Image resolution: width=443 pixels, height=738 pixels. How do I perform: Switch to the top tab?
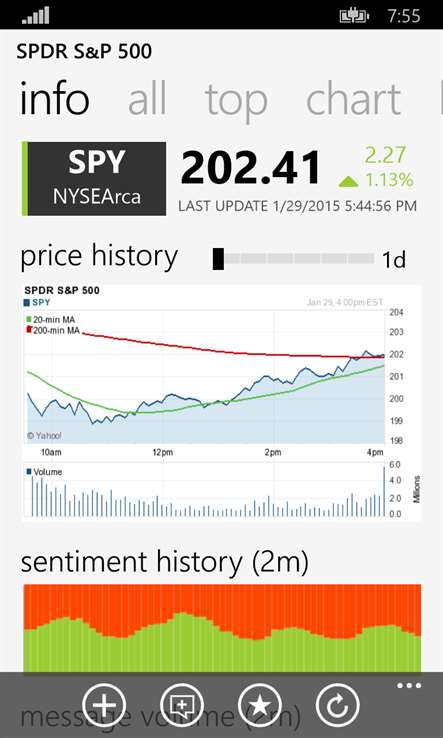coord(236,100)
